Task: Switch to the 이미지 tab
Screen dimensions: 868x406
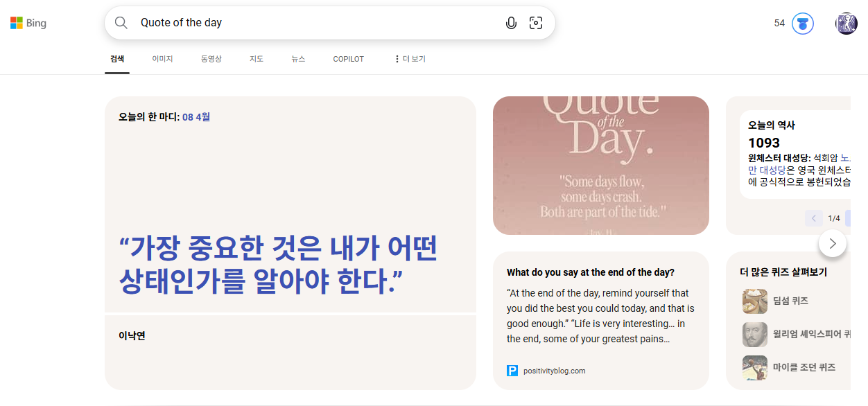Action: click(x=162, y=59)
